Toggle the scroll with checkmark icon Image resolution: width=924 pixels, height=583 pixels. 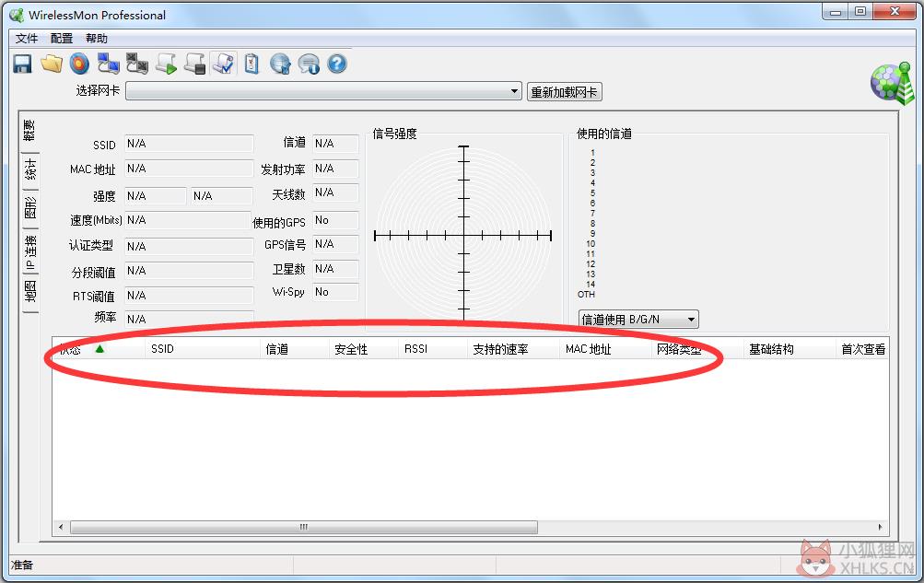pyautogui.click(x=223, y=64)
